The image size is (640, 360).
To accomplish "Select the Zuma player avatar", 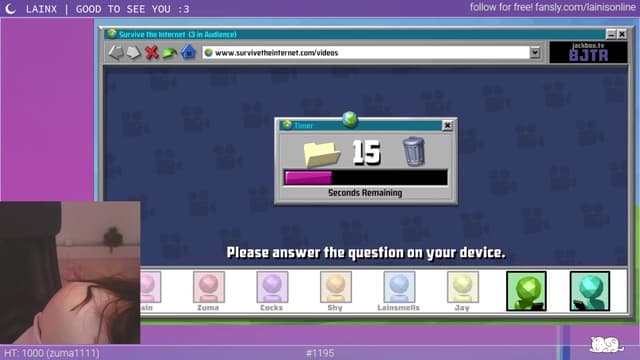I will (209, 287).
